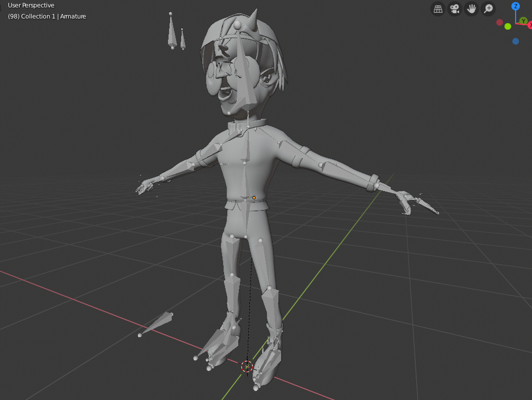Viewport: 532px width, 400px height.
Task: Click the red-white 3D cursor at the feet
Action: click(247, 366)
